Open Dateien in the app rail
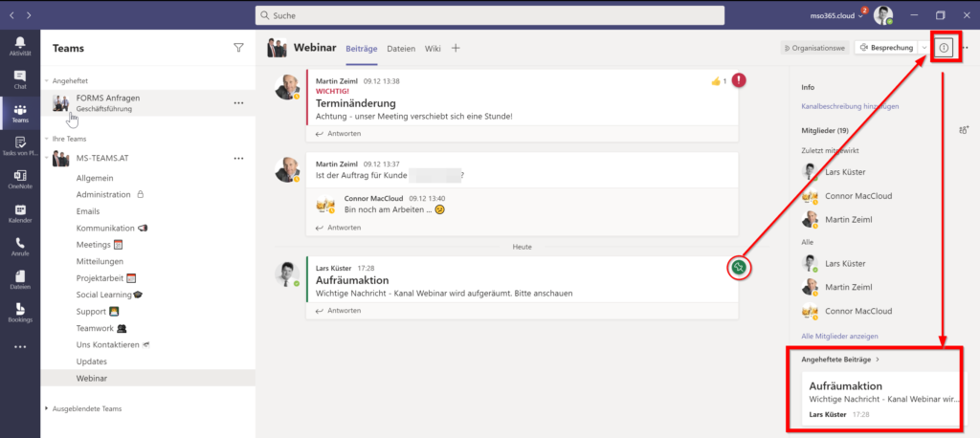The height and width of the screenshot is (438, 980). [20, 279]
